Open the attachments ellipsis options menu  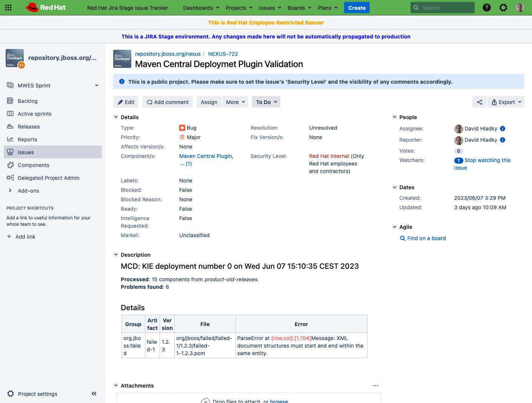(x=375, y=386)
